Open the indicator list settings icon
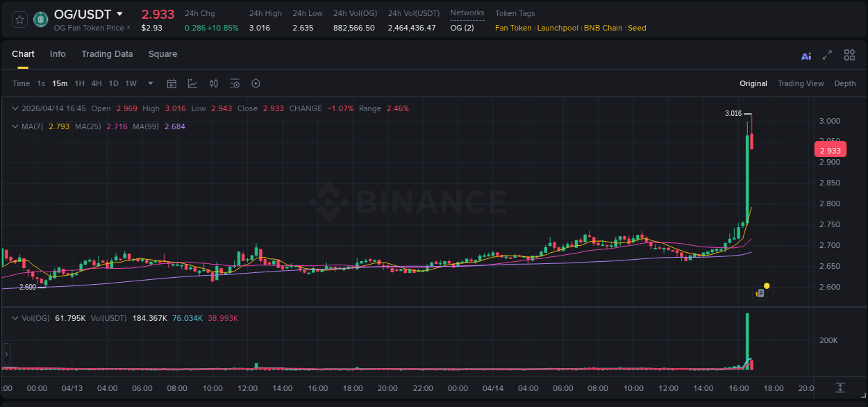Screen dimensions: 868x407 point(235,83)
